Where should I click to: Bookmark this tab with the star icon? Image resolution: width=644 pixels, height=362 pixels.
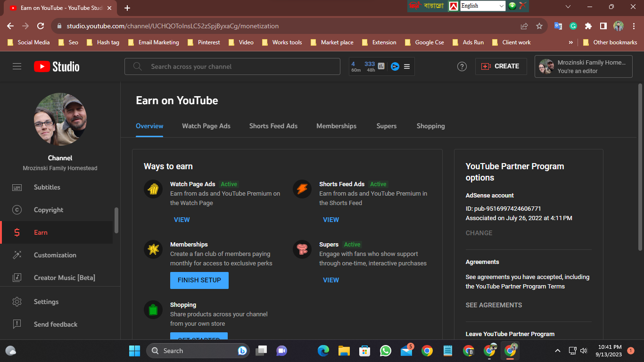pos(539,26)
